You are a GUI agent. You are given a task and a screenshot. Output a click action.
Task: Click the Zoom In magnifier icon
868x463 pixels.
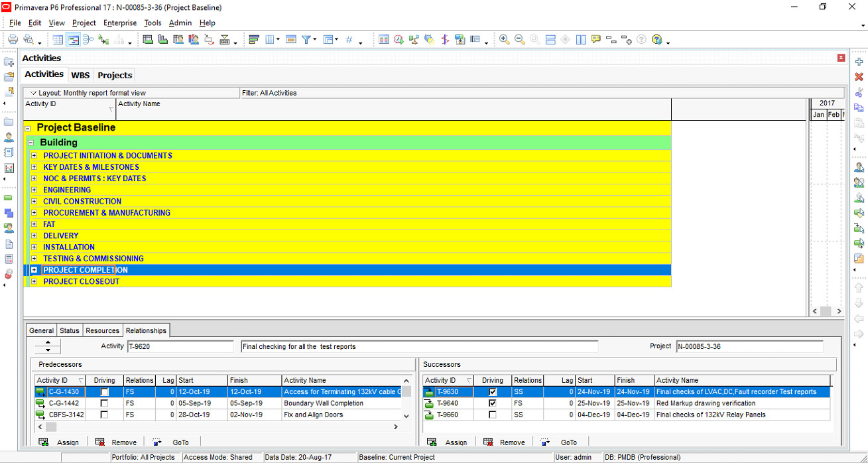[x=505, y=40]
